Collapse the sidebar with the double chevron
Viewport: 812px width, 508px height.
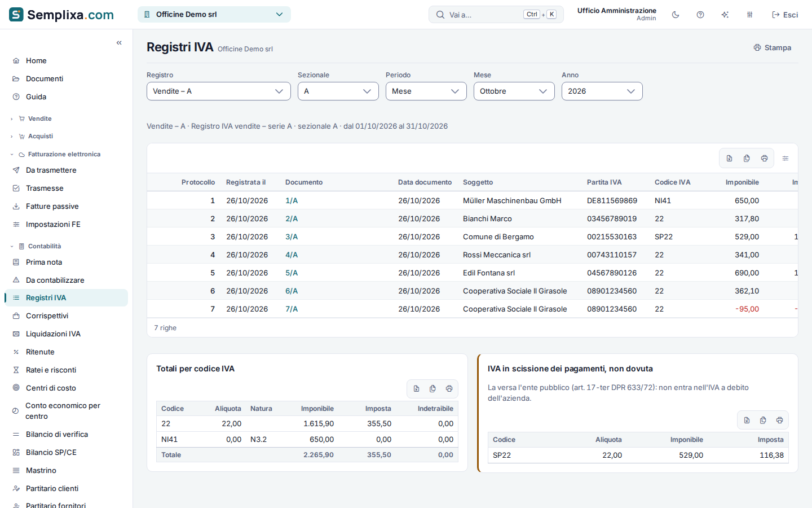[119, 43]
